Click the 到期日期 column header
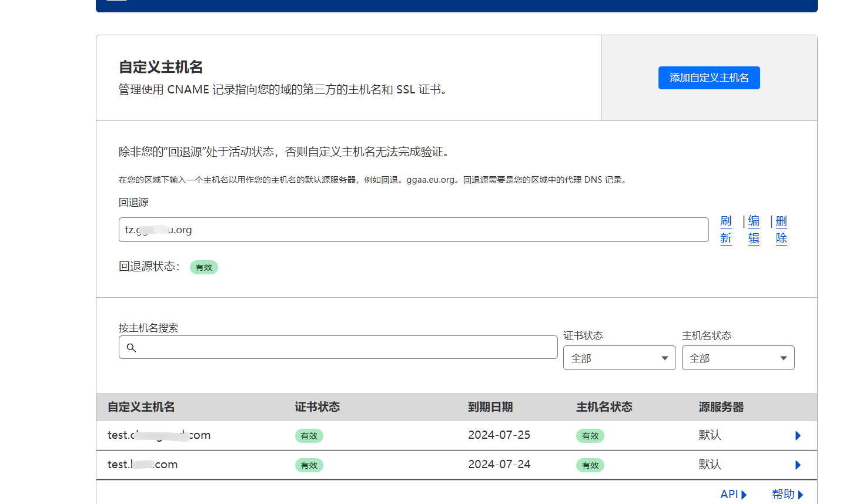846x504 pixels. coord(490,407)
